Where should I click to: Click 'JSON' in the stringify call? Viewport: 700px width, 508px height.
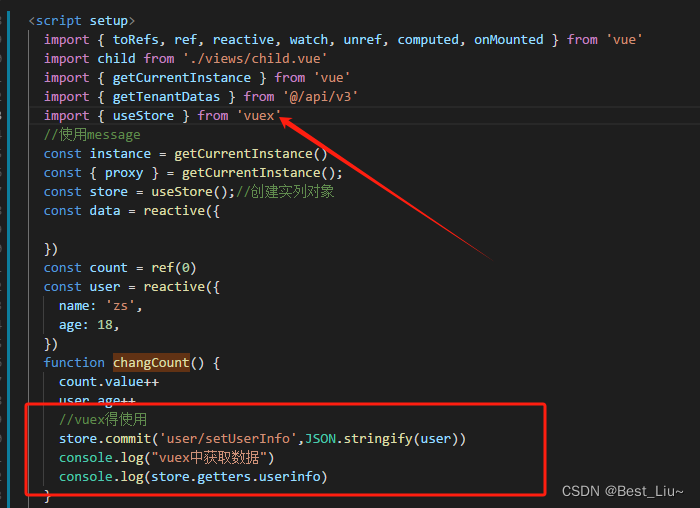[x=321, y=439]
